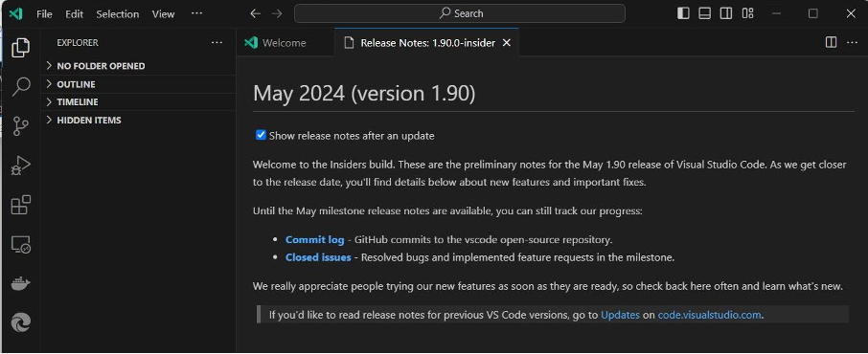Screen dimensions: 868x354
Task: Open Microsoft Edge Tools icon in activity bar
Action: click(20, 322)
